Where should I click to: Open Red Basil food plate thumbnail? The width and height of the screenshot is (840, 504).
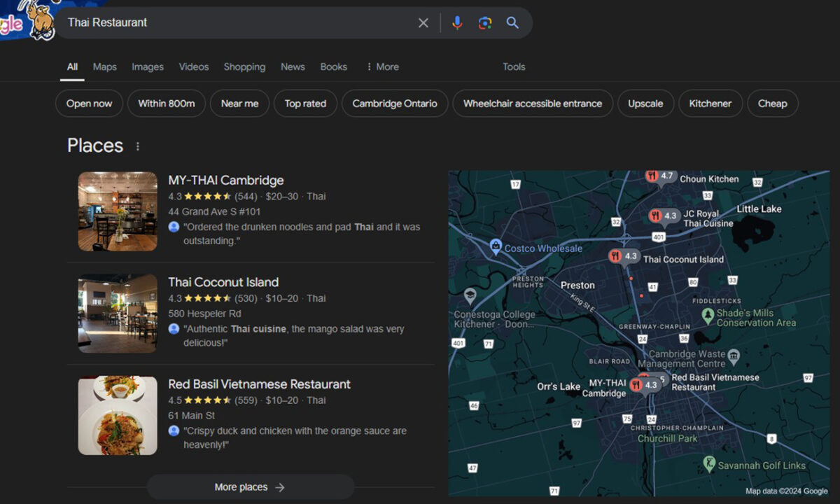(x=118, y=416)
